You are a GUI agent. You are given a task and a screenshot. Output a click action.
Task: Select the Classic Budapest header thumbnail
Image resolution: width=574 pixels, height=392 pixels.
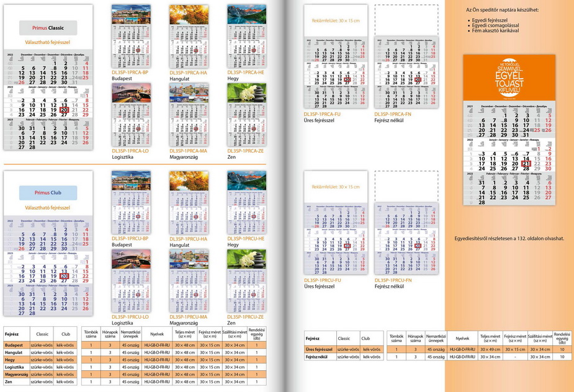pos(130,15)
